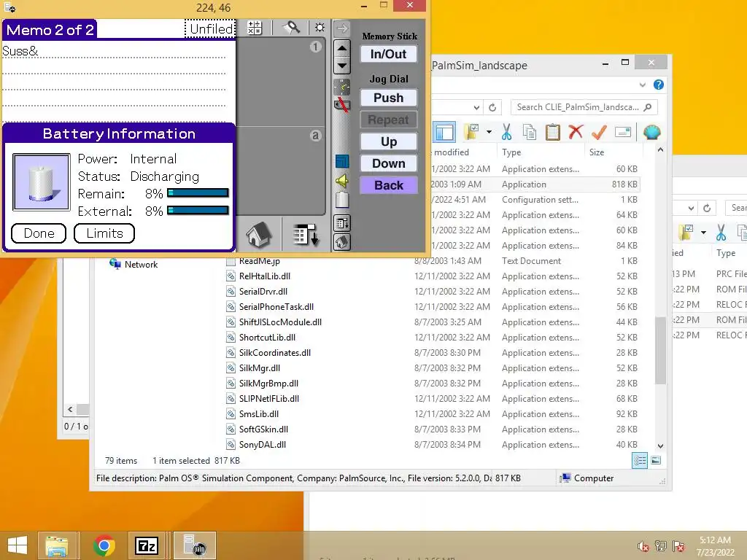This screenshot has width=747, height=560.
Task: Switch to Details view icon in status bar
Action: 640,461
